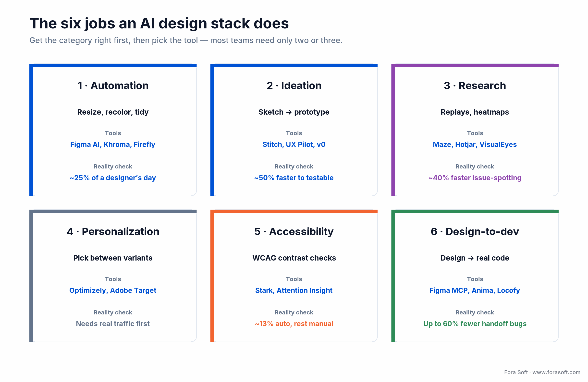The image size is (588, 382).
Task: Select the '5 · Accessibility' card heading
Action: [x=294, y=231]
